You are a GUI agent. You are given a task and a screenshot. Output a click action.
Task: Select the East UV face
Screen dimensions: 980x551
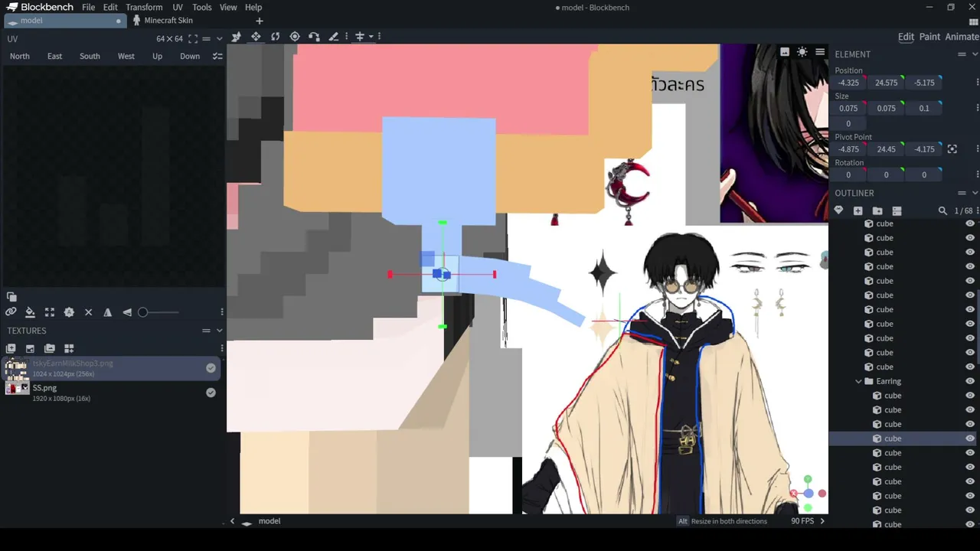pyautogui.click(x=54, y=56)
